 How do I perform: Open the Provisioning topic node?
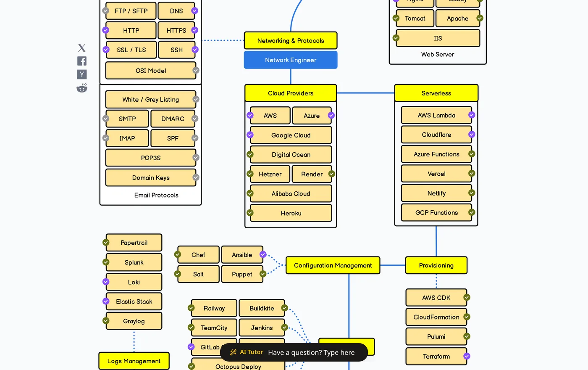point(436,265)
